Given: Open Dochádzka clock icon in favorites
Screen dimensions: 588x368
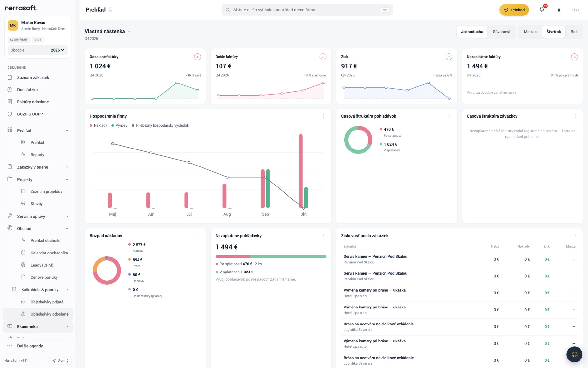Looking at the screenshot, I should pyautogui.click(x=10, y=90).
